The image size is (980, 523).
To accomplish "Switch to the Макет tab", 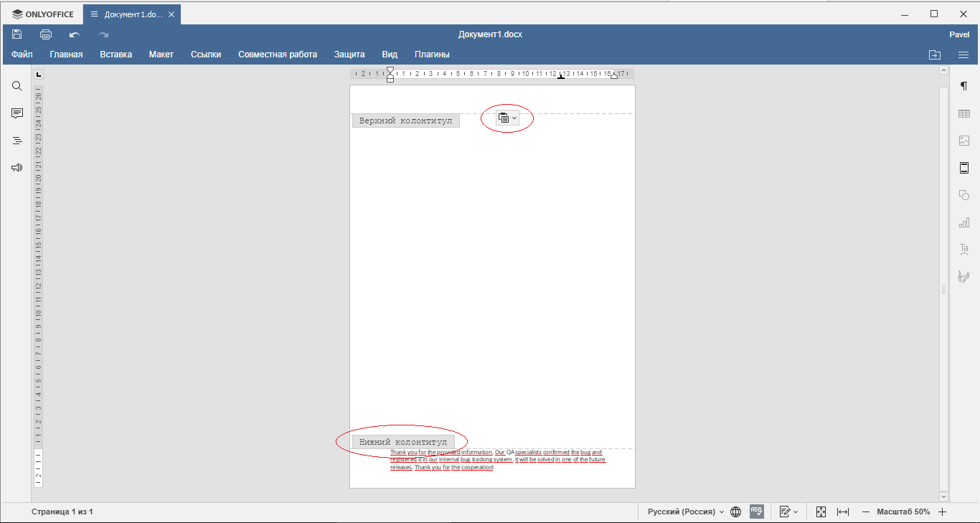I will click(x=161, y=55).
